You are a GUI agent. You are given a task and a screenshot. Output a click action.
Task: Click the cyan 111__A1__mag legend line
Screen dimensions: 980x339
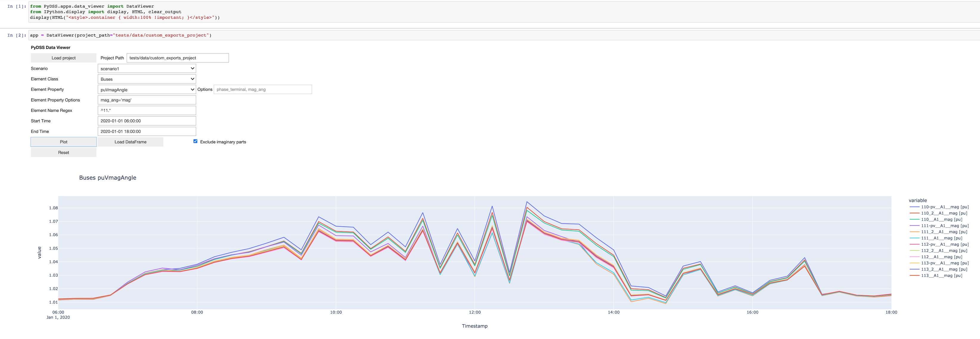914,238
